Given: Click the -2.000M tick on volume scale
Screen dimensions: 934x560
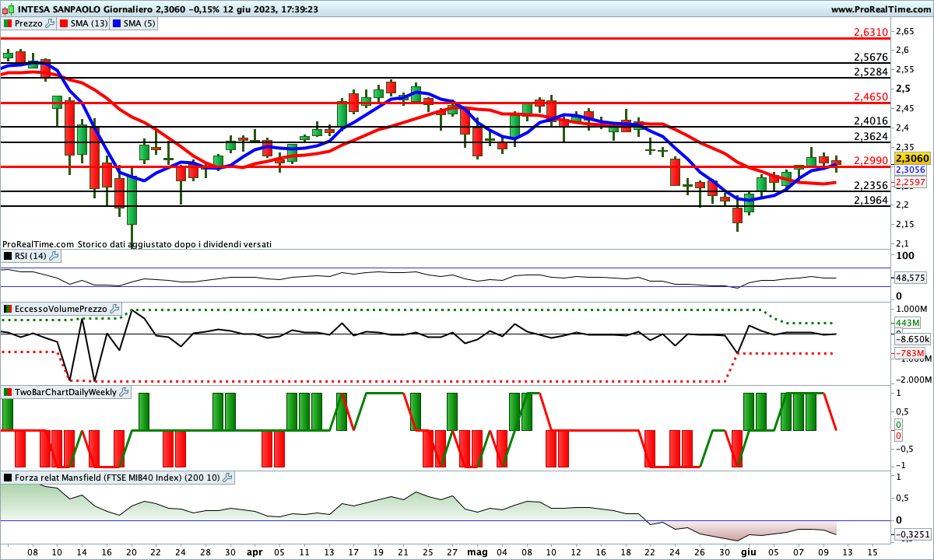Looking at the screenshot, I should (912, 380).
